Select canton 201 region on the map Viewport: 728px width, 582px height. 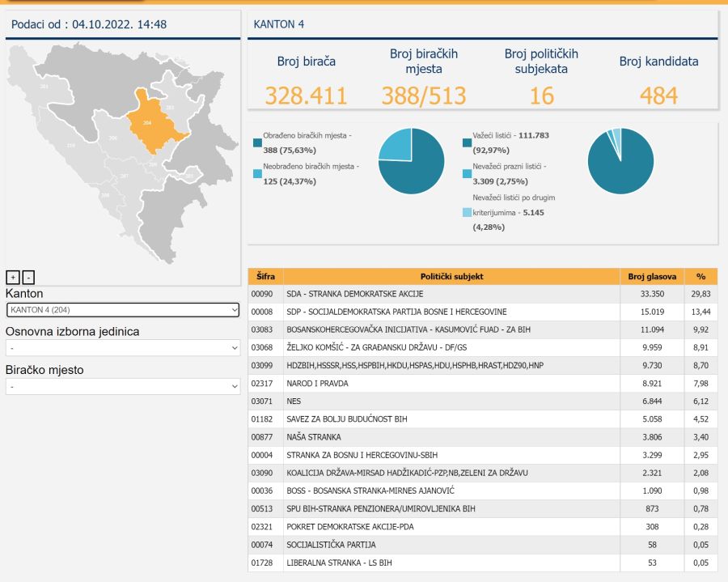click(44, 86)
